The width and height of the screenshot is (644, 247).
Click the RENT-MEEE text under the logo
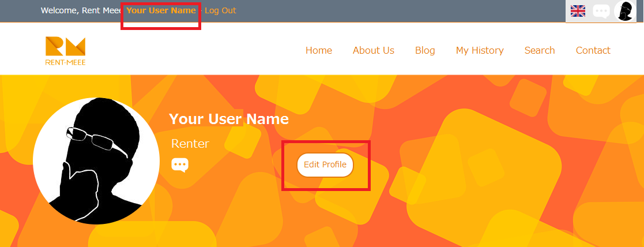click(65, 62)
